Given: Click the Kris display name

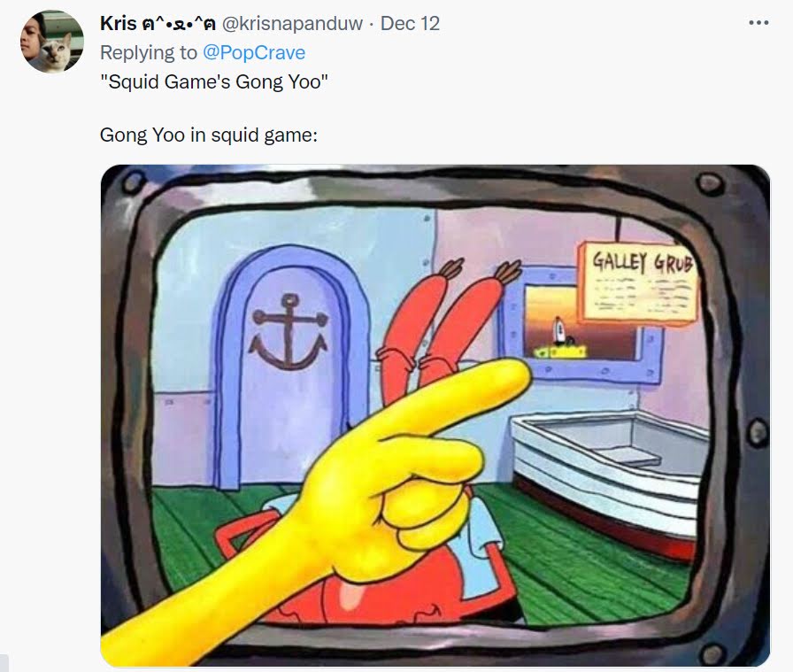Looking at the screenshot, I should 119,24.
